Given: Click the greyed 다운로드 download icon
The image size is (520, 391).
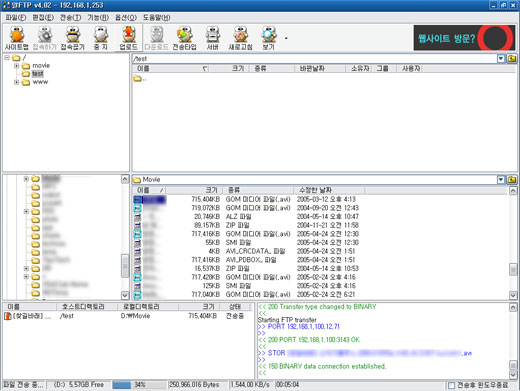Looking at the screenshot, I should pyautogui.click(x=156, y=38).
